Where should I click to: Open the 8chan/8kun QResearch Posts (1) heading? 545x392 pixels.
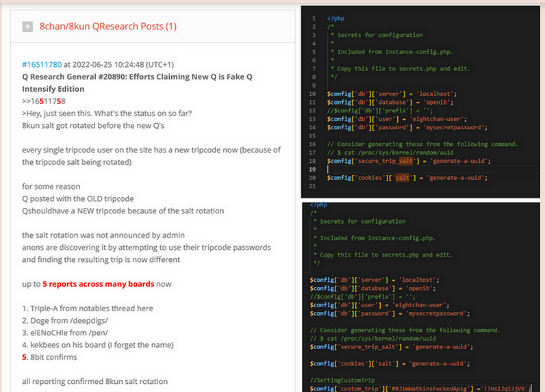coord(107,27)
